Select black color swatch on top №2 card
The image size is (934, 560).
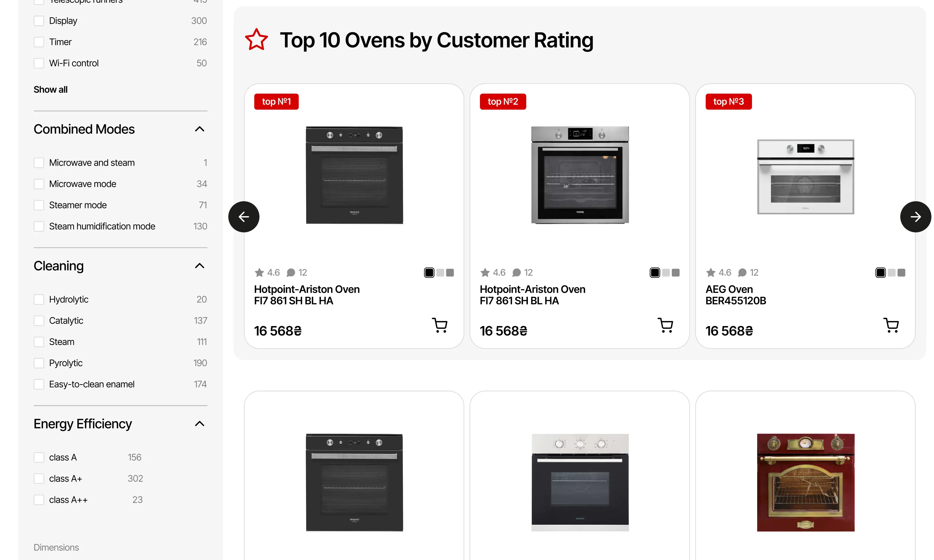[655, 272]
